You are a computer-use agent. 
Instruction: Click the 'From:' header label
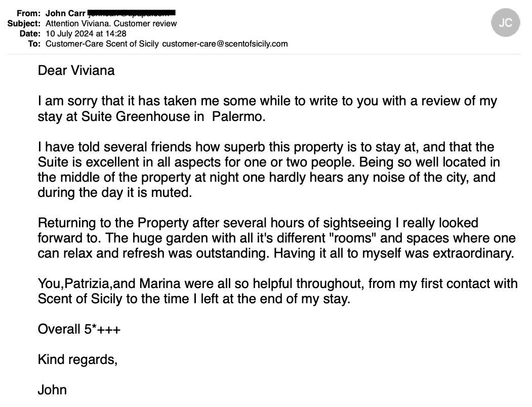click(x=28, y=13)
